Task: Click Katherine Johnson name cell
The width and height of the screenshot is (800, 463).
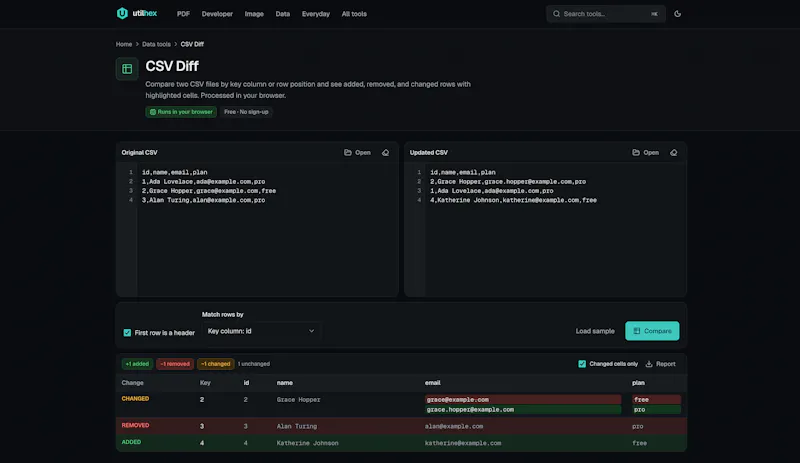Action: pyautogui.click(x=308, y=443)
